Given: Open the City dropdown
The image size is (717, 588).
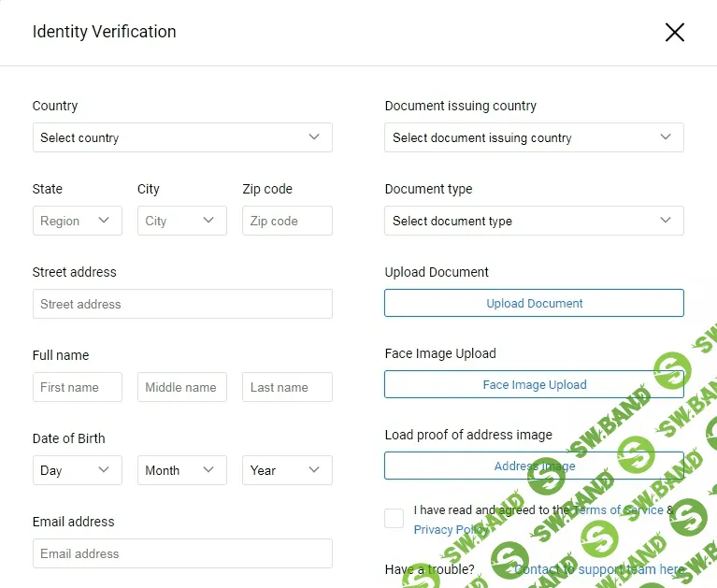Looking at the screenshot, I should [x=181, y=221].
